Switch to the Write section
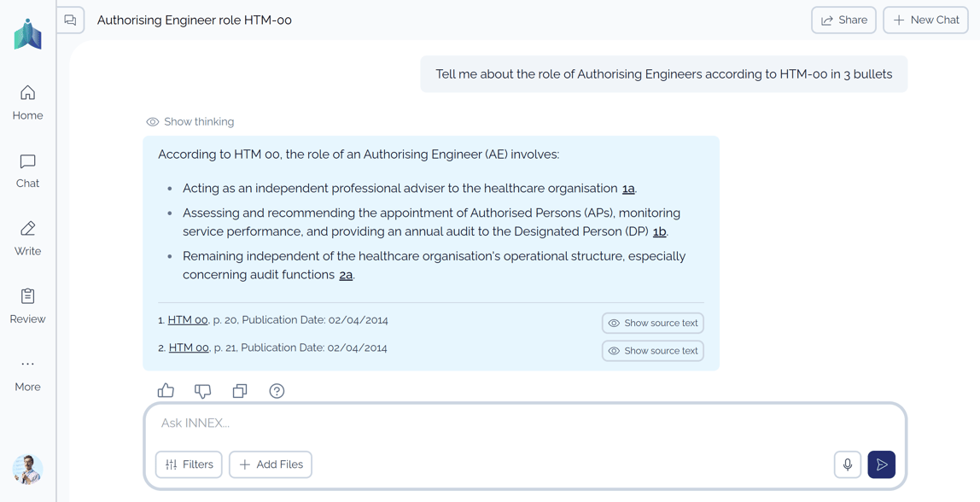 point(27,237)
